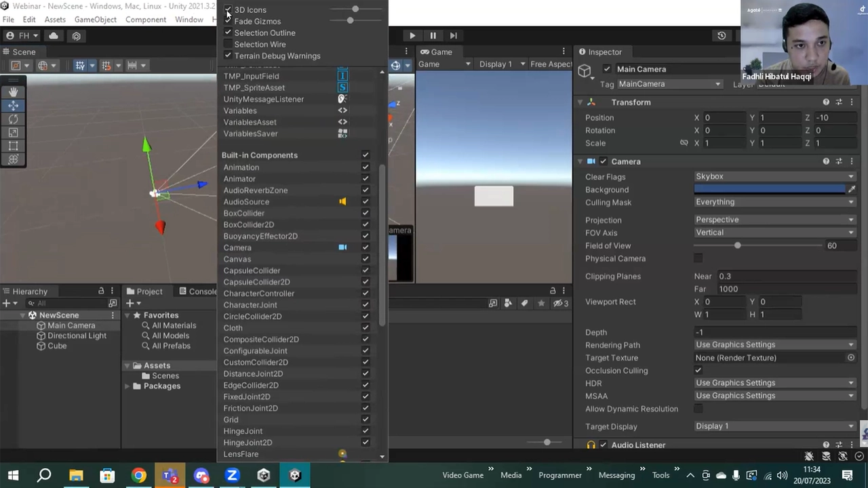Uncheck the Canvas gizmo checkbox

coord(366,259)
